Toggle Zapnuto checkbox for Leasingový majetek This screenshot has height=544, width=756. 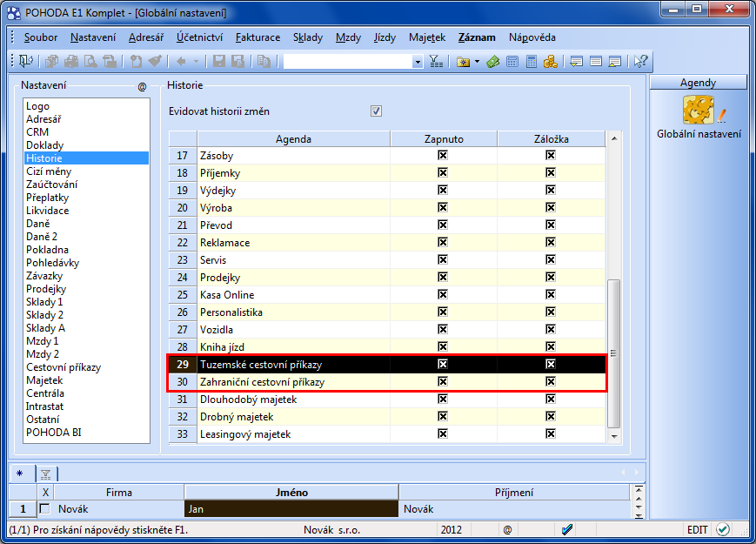coord(443,433)
